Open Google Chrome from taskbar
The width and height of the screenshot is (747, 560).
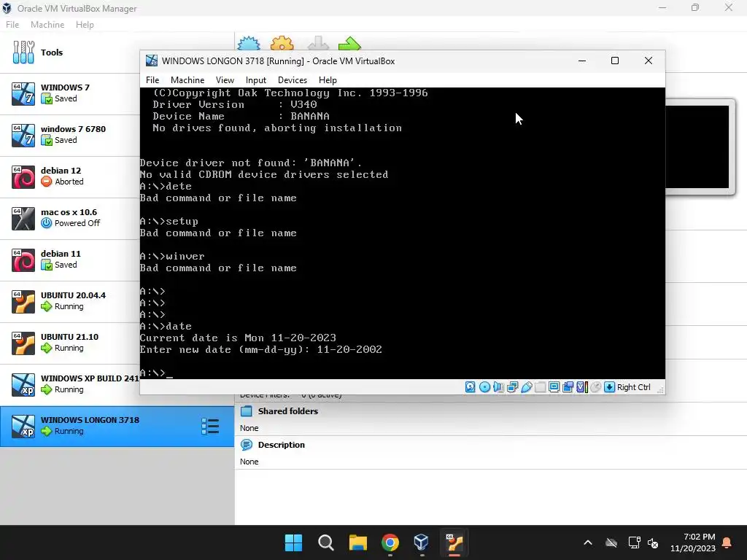[390, 542]
